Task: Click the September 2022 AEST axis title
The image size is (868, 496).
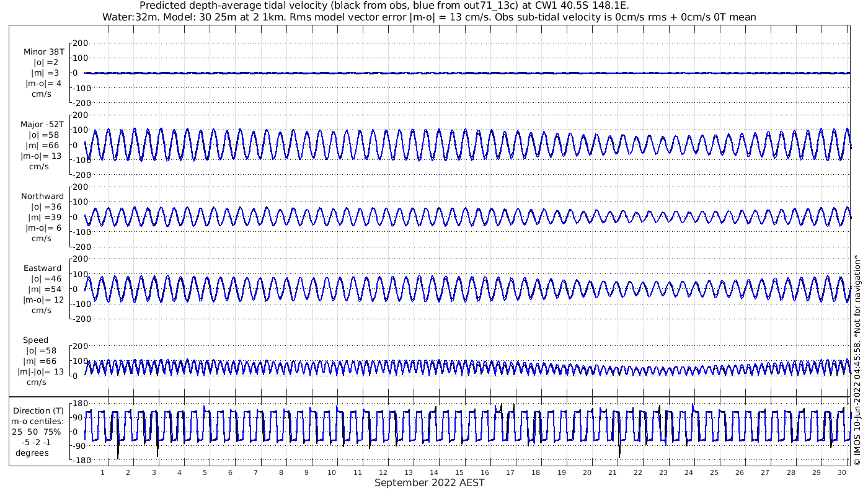Action: (x=429, y=483)
